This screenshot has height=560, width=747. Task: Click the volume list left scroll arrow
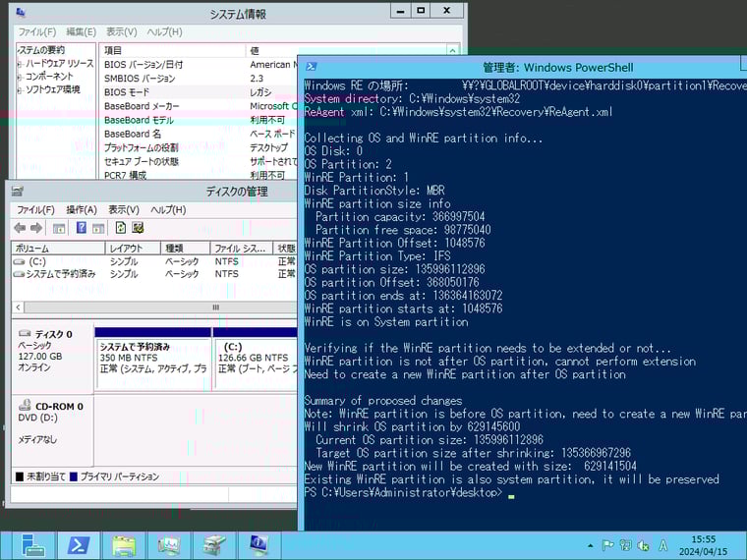coord(18,308)
